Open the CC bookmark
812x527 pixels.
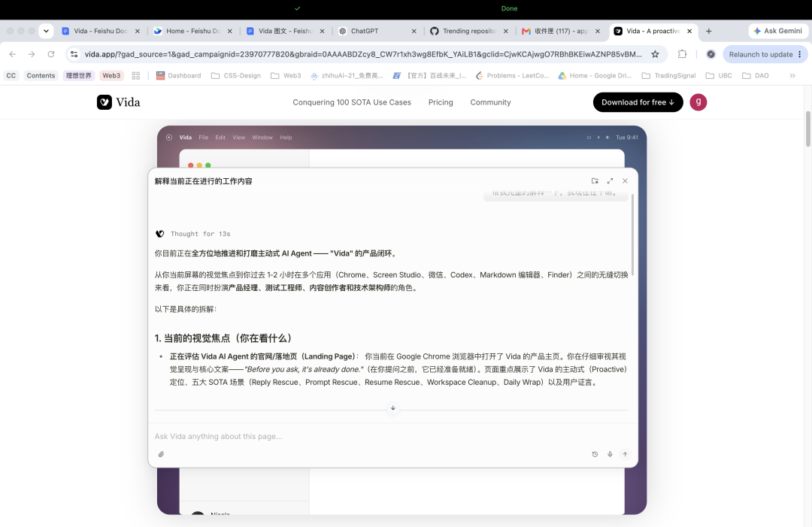pyautogui.click(x=11, y=76)
